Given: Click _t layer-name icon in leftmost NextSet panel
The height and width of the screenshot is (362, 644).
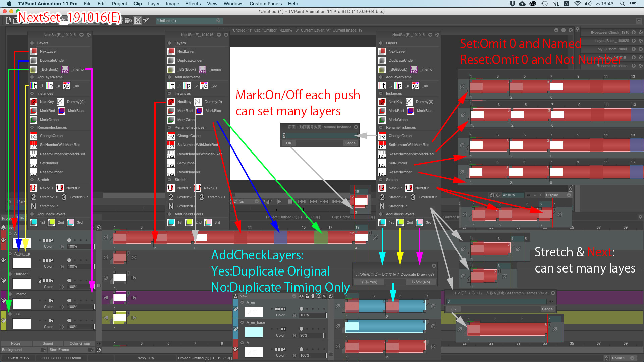Looking at the screenshot, I should (x=33, y=86).
